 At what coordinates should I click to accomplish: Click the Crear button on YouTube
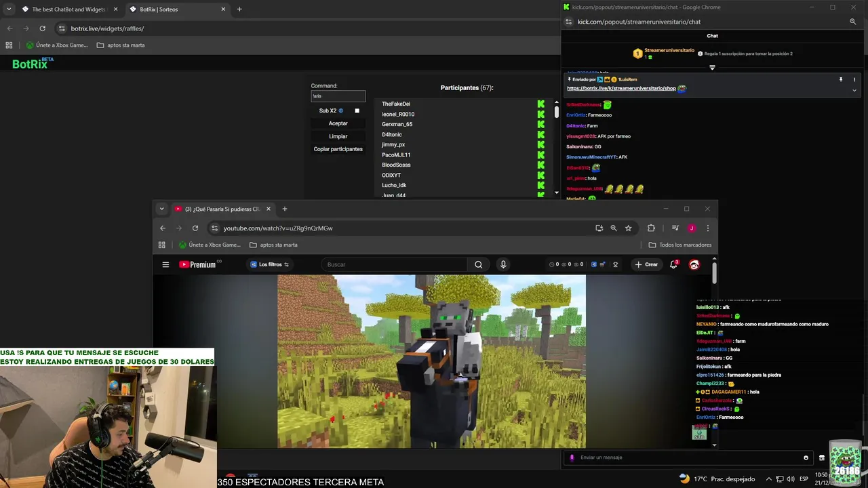point(646,264)
